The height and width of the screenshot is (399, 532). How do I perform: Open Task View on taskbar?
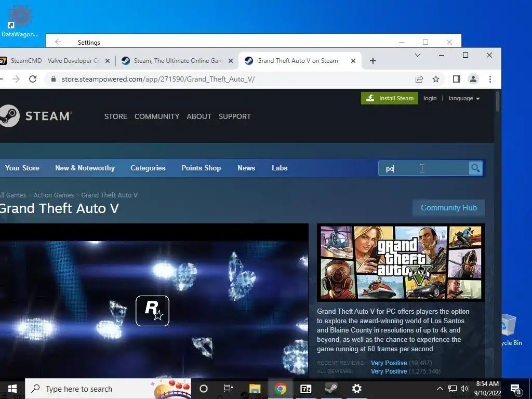click(229, 389)
